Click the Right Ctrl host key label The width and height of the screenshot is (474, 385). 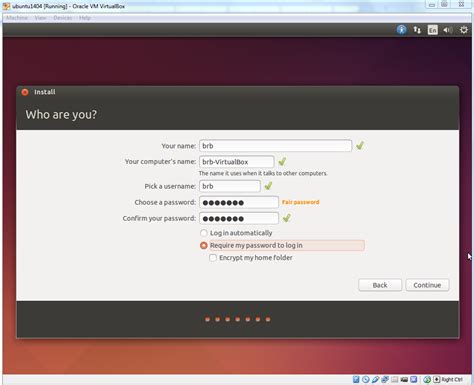pos(452,379)
